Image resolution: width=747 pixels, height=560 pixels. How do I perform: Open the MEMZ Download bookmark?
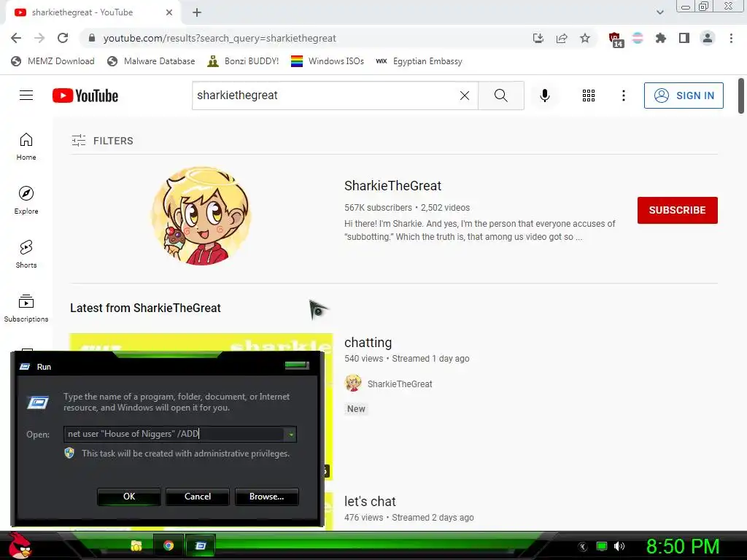click(53, 61)
